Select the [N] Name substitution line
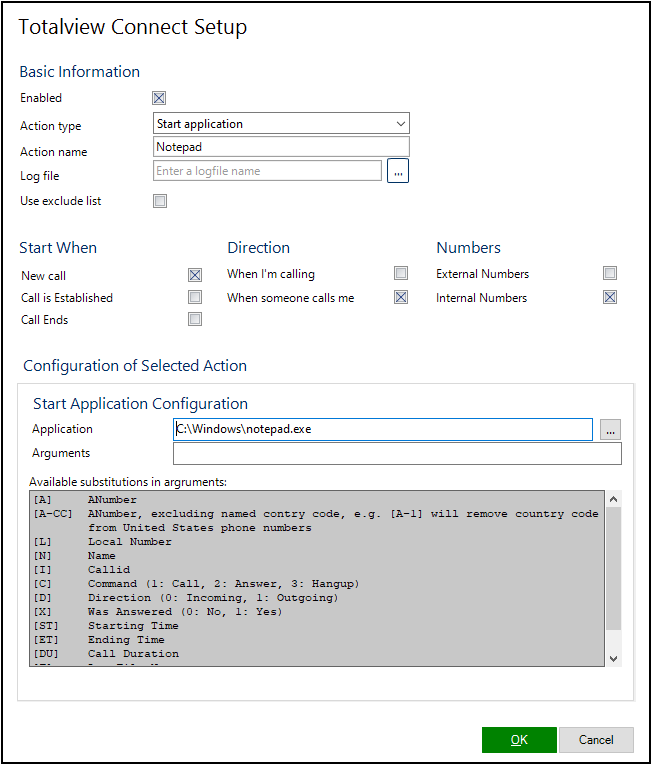 pyautogui.click(x=74, y=556)
